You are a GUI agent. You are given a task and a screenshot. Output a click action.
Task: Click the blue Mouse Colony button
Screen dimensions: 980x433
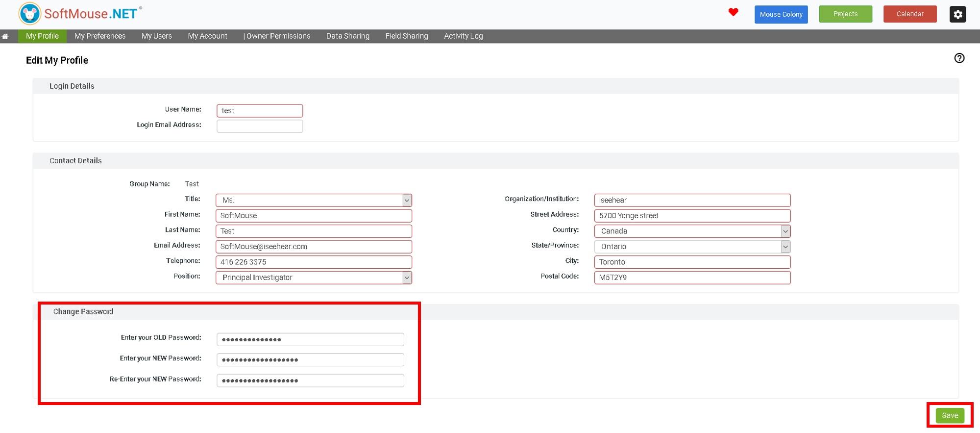(x=781, y=14)
